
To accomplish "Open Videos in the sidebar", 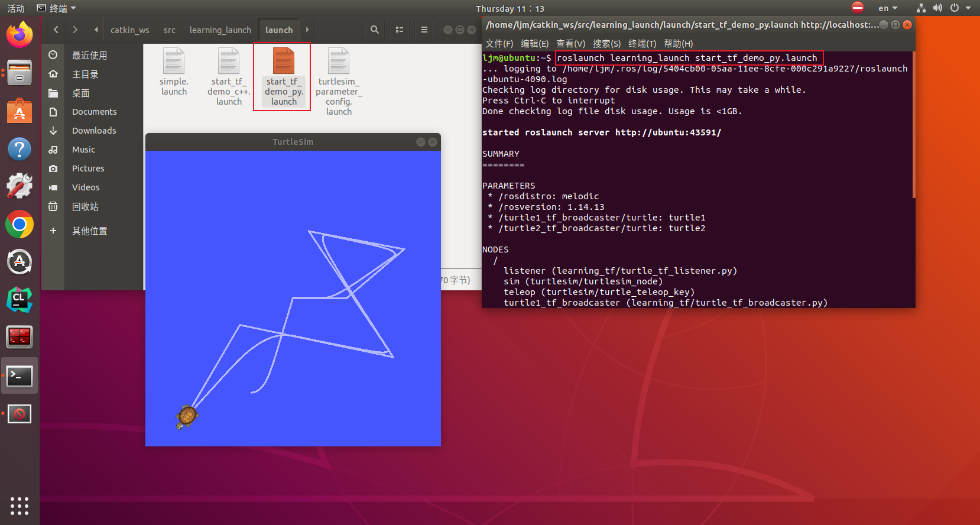I will click(x=86, y=187).
